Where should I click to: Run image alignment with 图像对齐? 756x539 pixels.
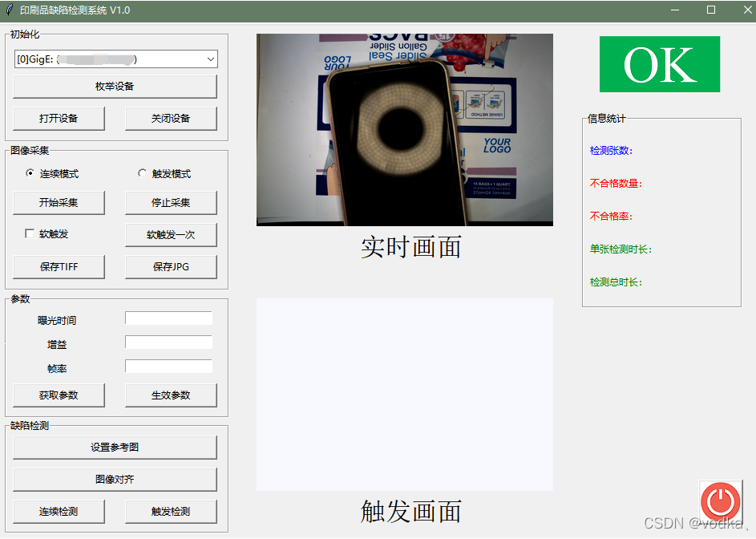pyautogui.click(x=115, y=479)
